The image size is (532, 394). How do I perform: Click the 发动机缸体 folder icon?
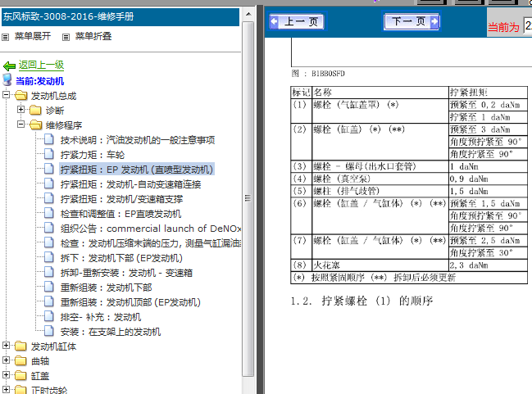pos(20,346)
